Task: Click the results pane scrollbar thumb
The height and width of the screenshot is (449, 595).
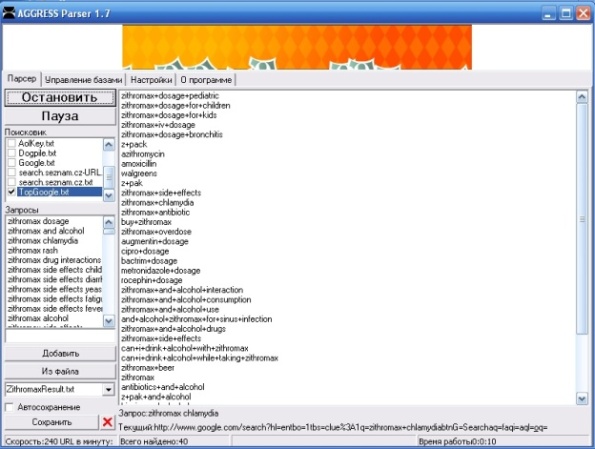Action: pyautogui.click(x=582, y=219)
